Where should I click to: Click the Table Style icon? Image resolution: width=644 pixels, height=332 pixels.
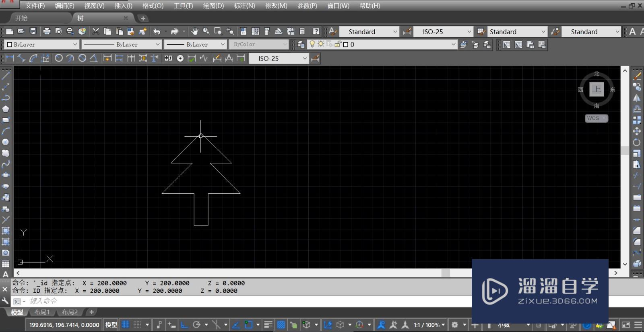481,31
